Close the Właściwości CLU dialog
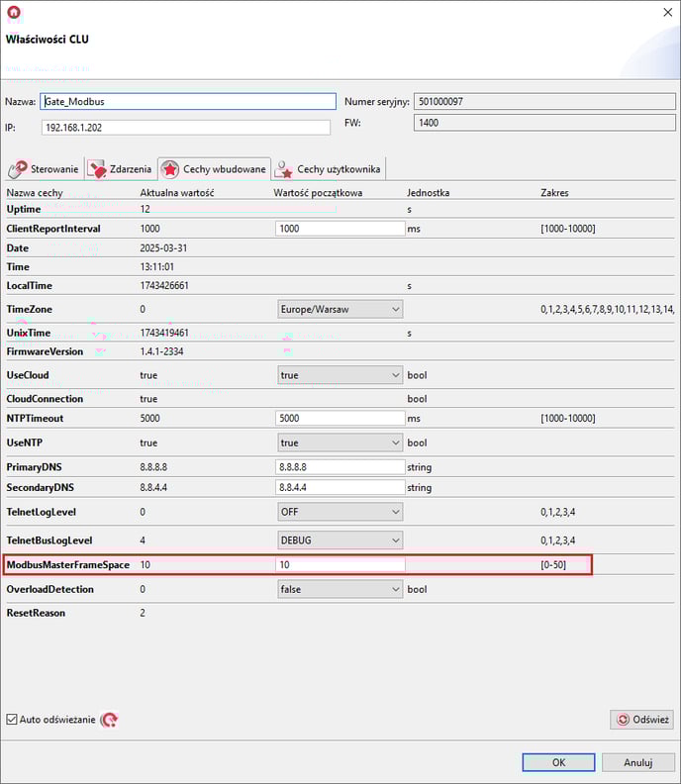The image size is (681, 784). pos(667,13)
